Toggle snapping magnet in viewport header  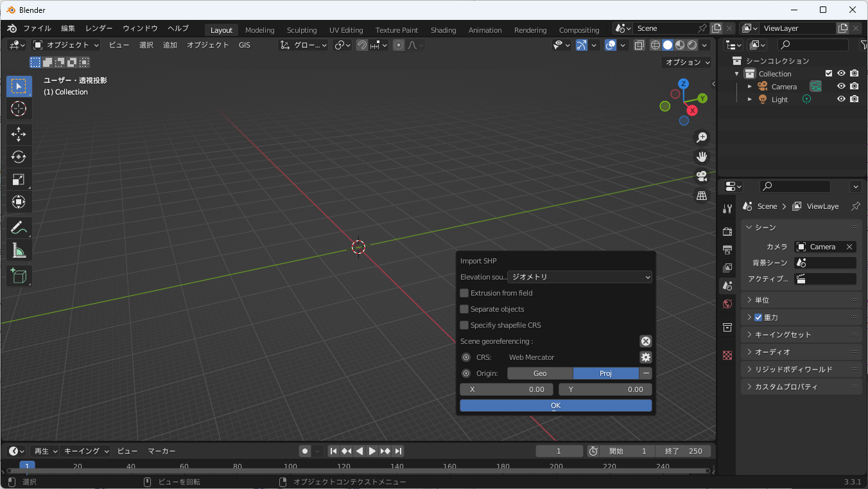point(362,45)
